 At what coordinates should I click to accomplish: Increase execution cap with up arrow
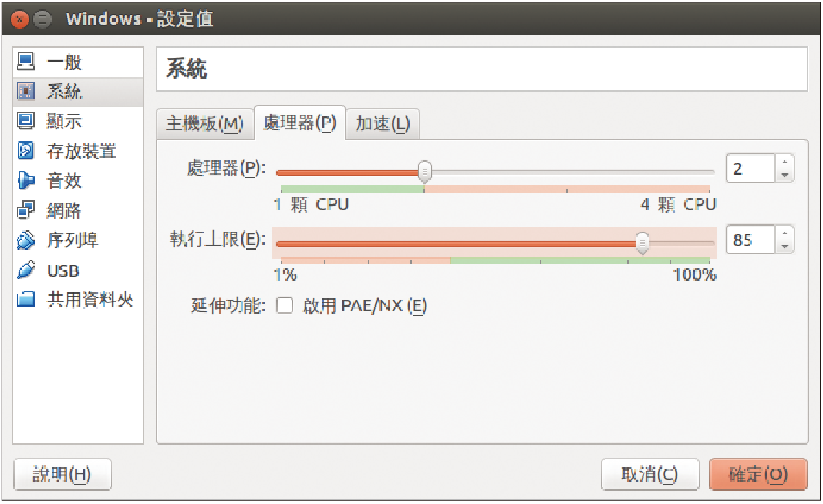pyautogui.click(x=784, y=234)
